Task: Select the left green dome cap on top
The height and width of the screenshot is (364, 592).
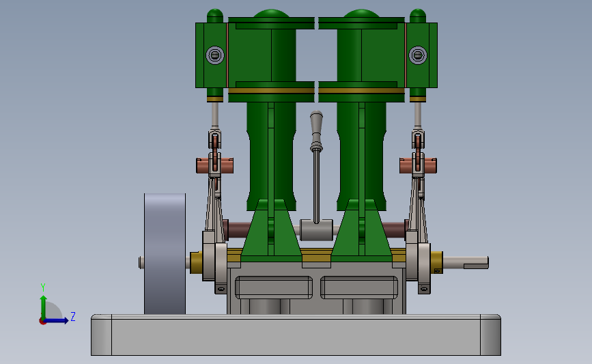Action: tap(271, 14)
